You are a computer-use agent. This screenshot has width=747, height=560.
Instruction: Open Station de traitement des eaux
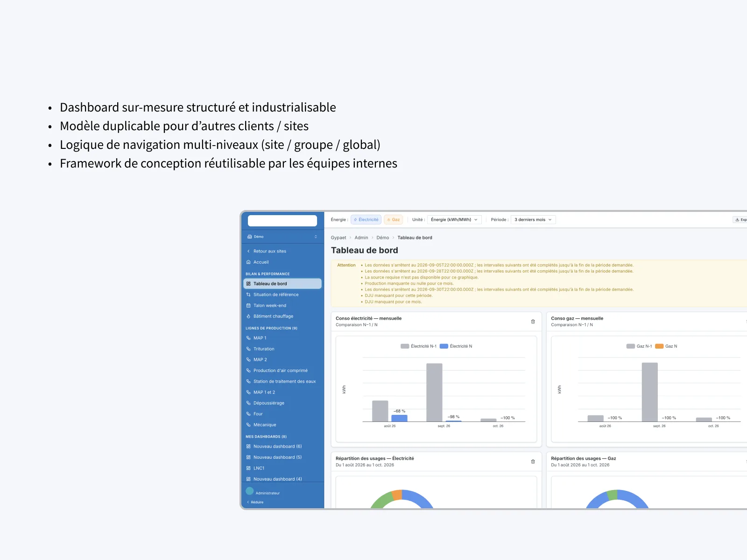coord(282,382)
